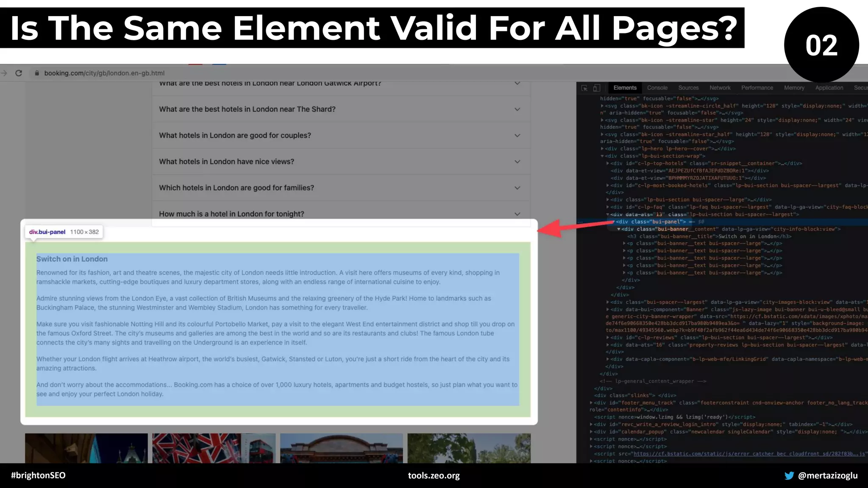868x488 pixels.
Task: Click the #brightonSEO hashtag in the footer
Action: click(38, 475)
